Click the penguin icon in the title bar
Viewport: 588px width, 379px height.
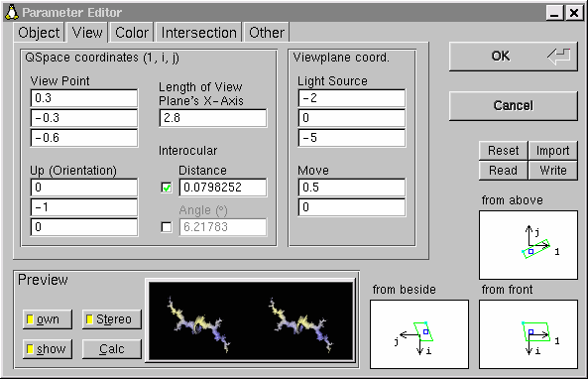pyautogui.click(x=12, y=12)
